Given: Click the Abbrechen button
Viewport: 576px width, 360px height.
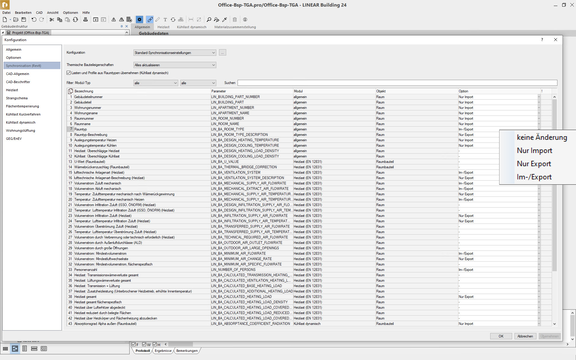Looking at the screenshot, I should 525,336.
